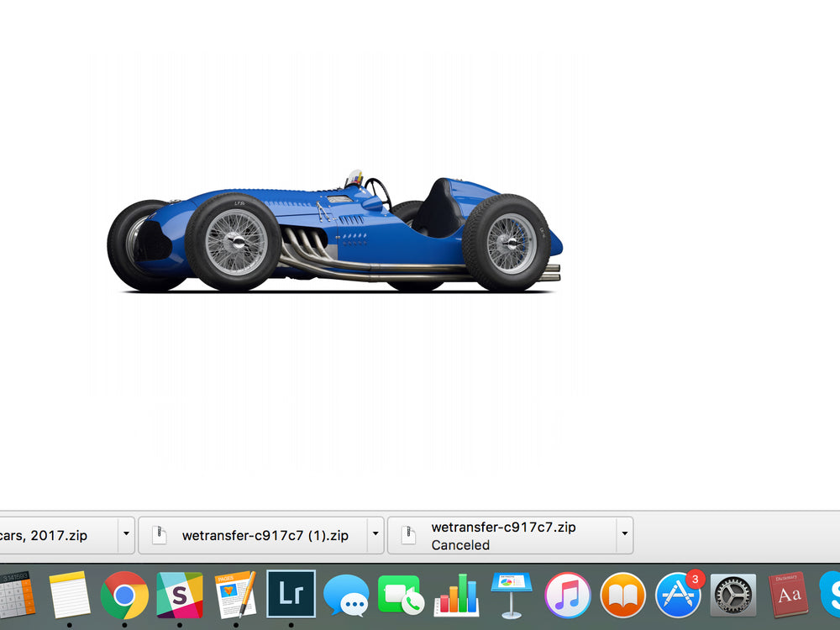Launch Keynote from the dock

point(512,595)
